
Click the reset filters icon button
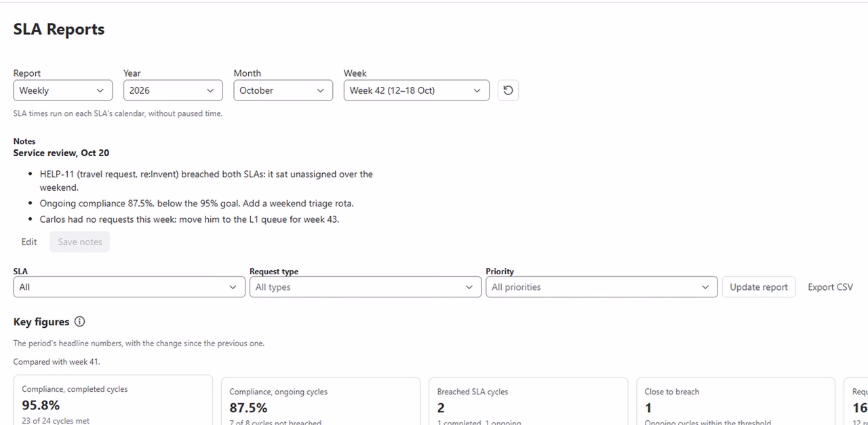click(508, 90)
